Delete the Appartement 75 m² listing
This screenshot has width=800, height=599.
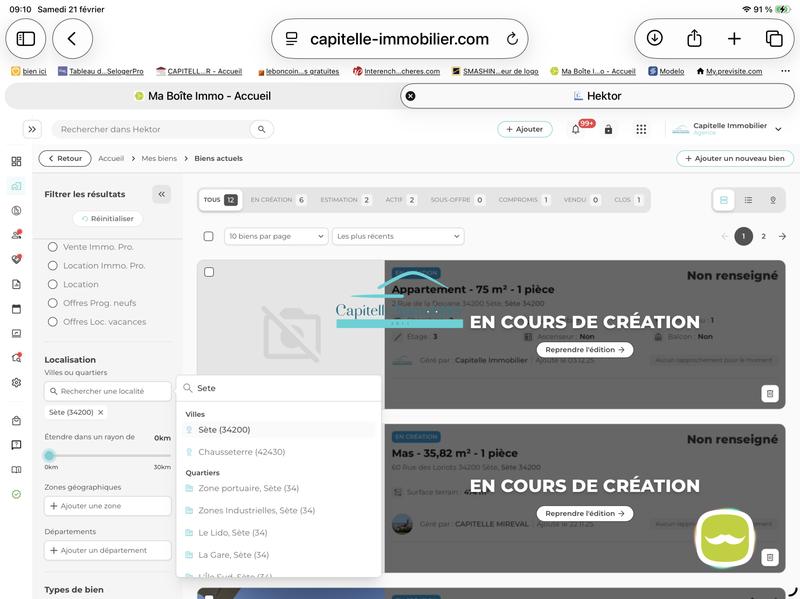(769, 394)
